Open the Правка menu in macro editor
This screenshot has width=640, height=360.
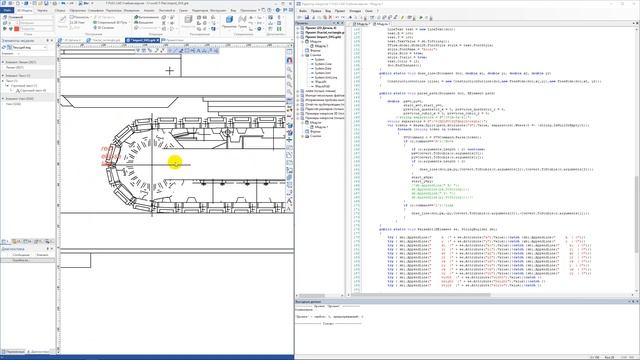(316, 11)
